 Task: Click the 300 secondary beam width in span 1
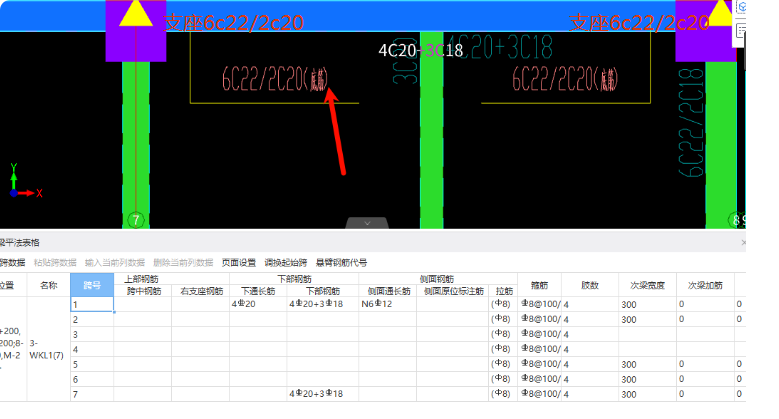pos(647,304)
